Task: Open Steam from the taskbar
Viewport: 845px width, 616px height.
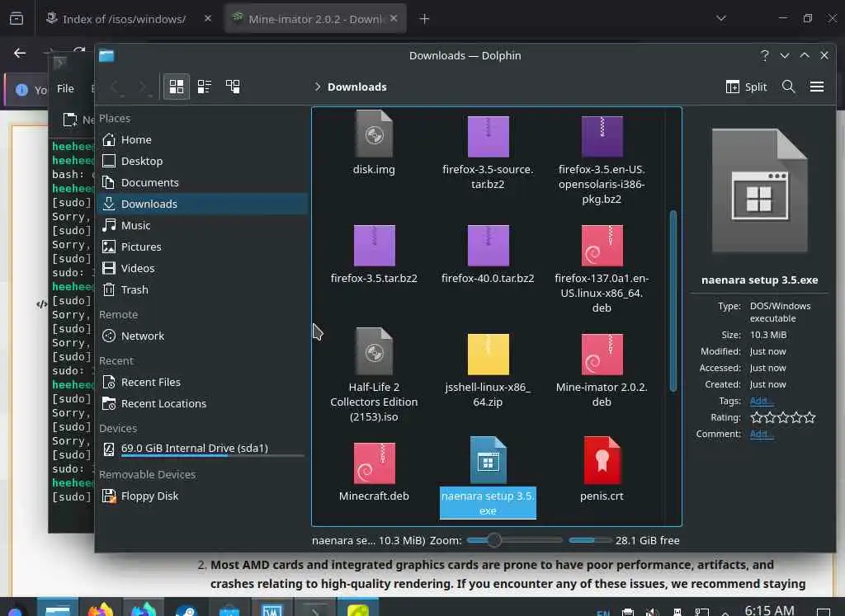Action: (x=186, y=610)
